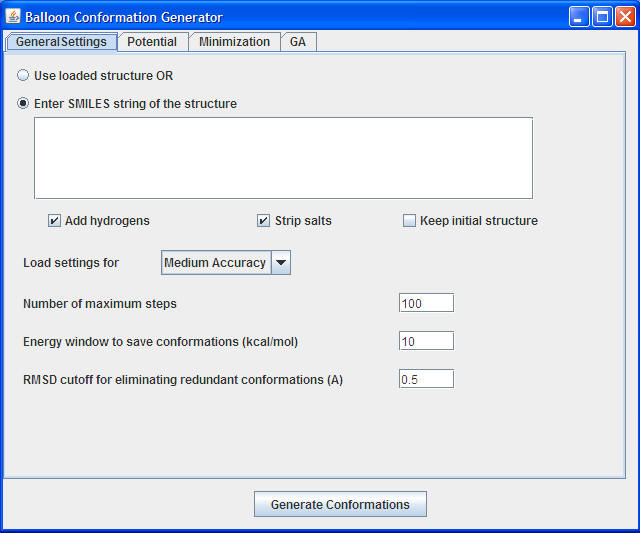The height and width of the screenshot is (533, 640).
Task: Uncheck the Add hydrogens checkbox
Action: 54,221
